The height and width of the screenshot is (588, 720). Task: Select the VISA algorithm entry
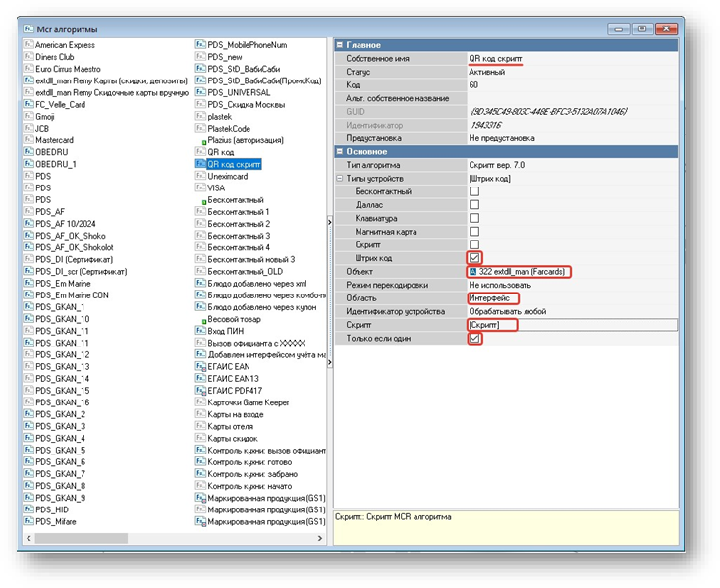(216, 187)
